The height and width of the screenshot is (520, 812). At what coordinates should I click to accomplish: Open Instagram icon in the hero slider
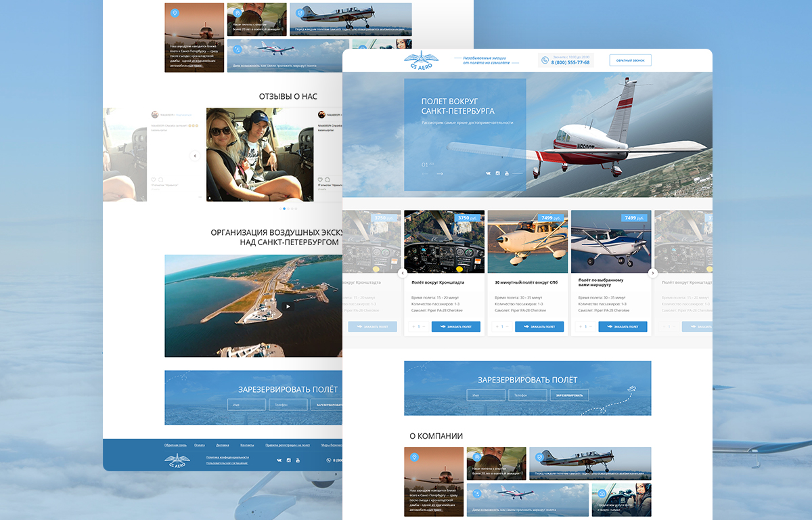point(497,173)
